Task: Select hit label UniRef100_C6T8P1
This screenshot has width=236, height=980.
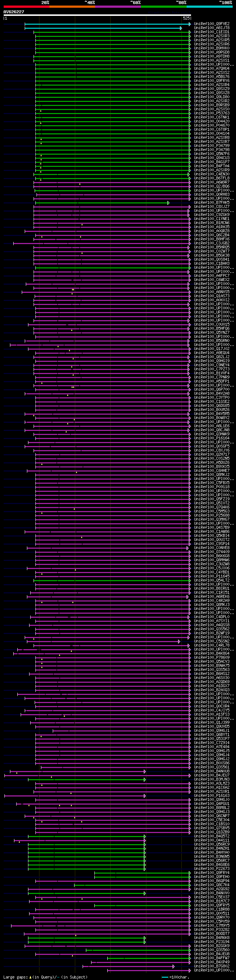Action: tap(212, 130)
